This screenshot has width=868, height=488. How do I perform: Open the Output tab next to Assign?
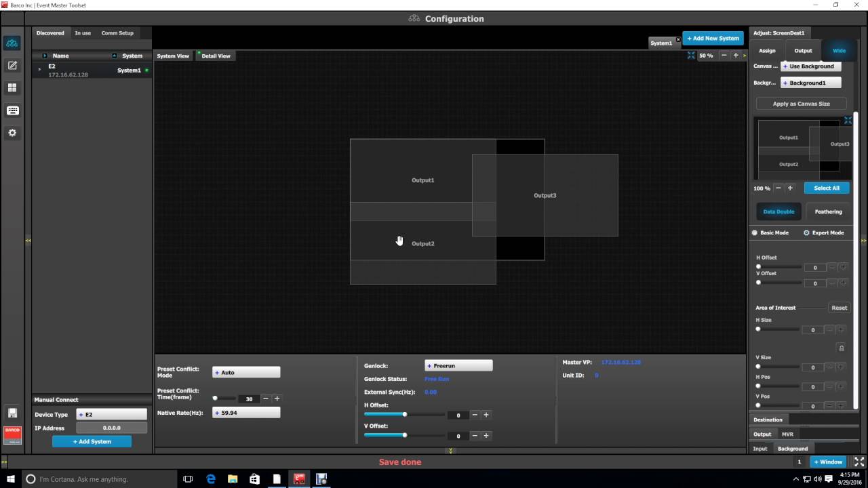pos(803,51)
